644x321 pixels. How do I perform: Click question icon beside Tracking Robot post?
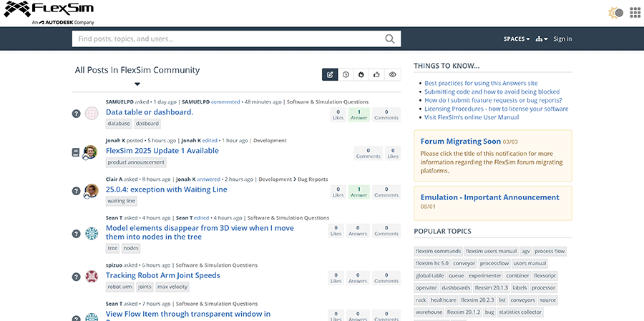pos(76,277)
